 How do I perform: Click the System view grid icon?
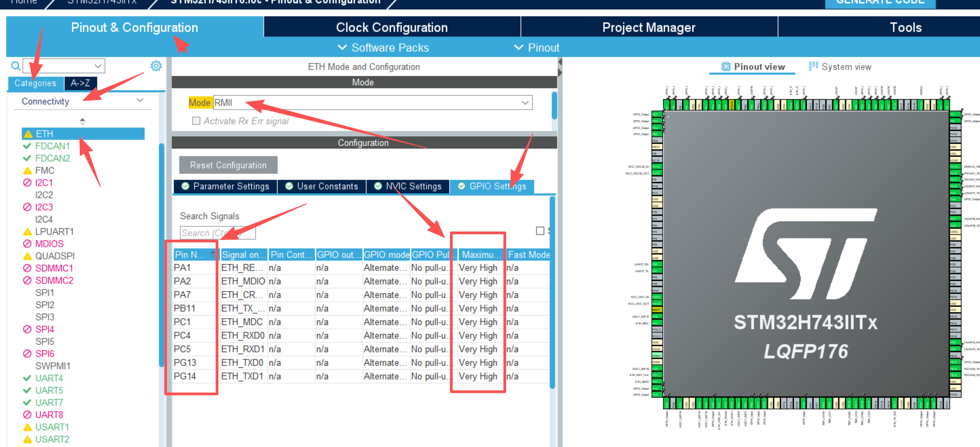813,66
